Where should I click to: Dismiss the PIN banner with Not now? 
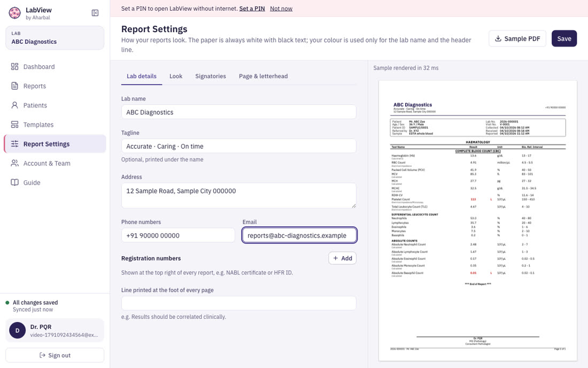pyautogui.click(x=281, y=9)
